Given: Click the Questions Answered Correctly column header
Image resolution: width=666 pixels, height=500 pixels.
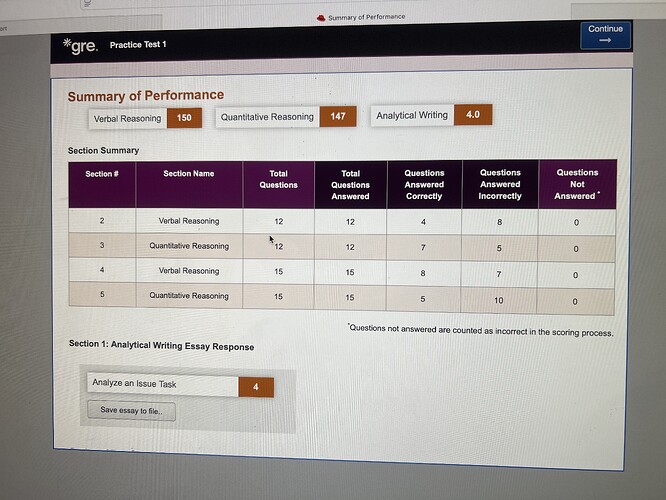Looking at the screenshot, I should point(424,184).
